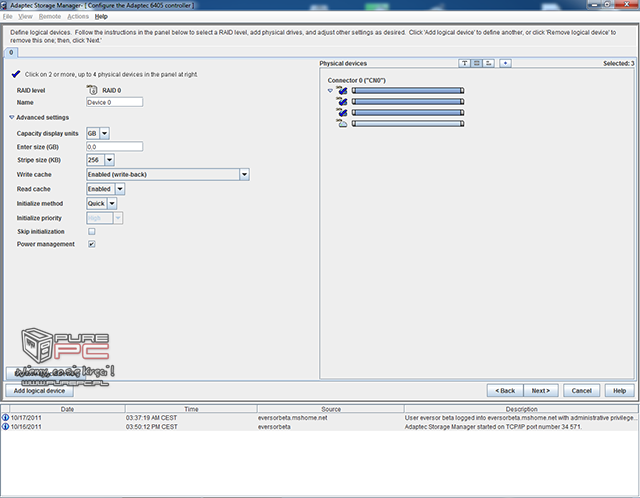The width and height of the screenshot is (640, 498).
Task: Click the 'Selected: 3' counter text
Action: (619, 63)
